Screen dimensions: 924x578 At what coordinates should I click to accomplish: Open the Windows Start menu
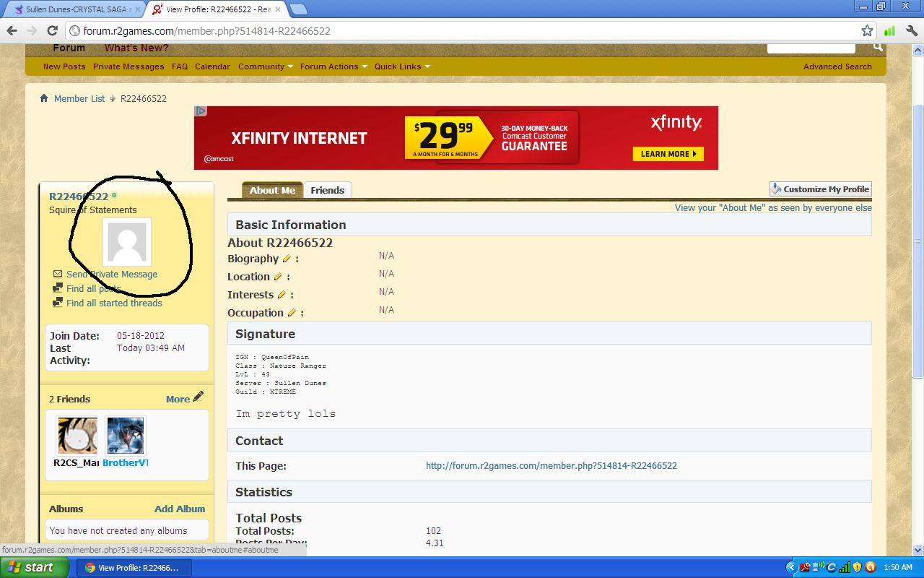point(35,567)
